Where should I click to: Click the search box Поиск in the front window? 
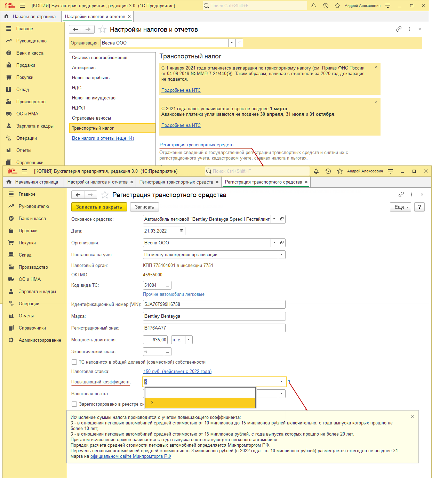pos(257,171)
